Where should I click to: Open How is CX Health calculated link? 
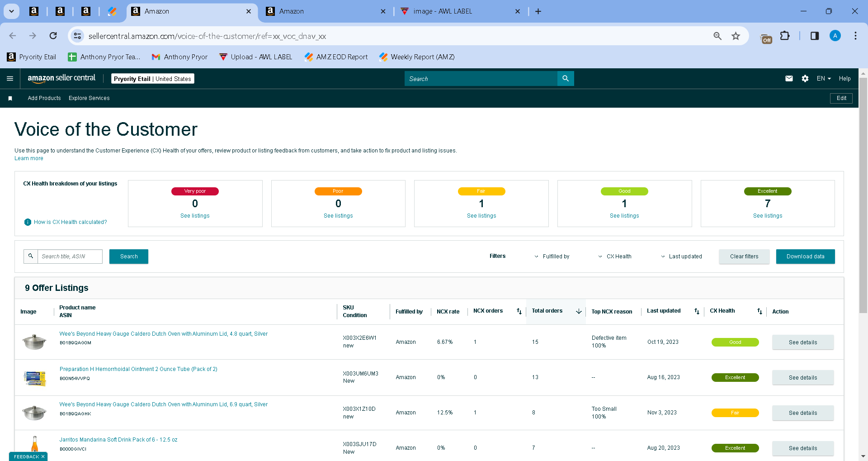coord(71,222)
